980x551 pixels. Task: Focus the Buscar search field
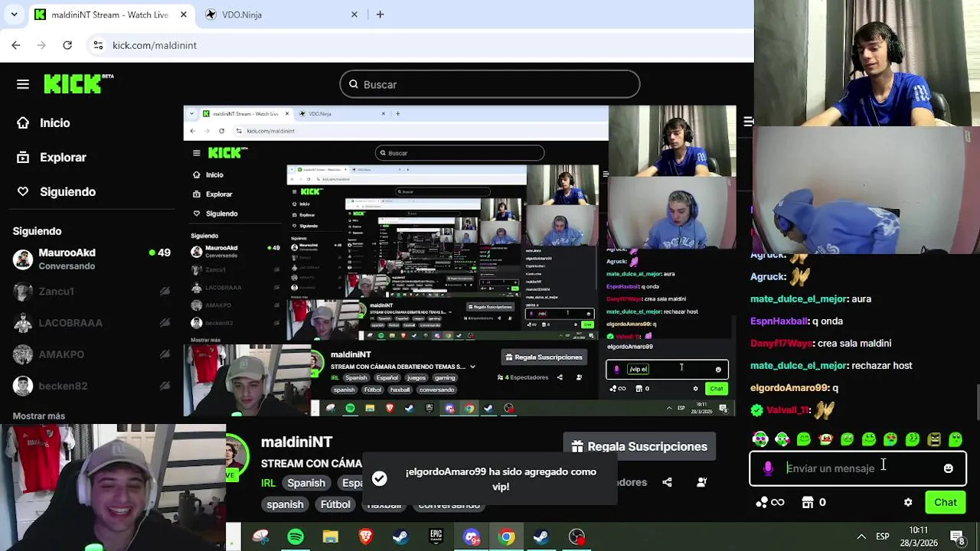point(490,84)
